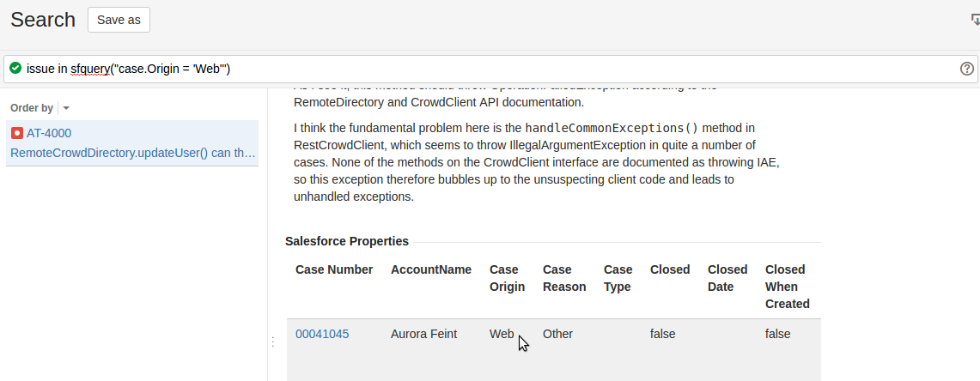The height and width of the screenshot is (381, 980).
Task: Click the Case Number column header
Action: click(x=334, y=269)
